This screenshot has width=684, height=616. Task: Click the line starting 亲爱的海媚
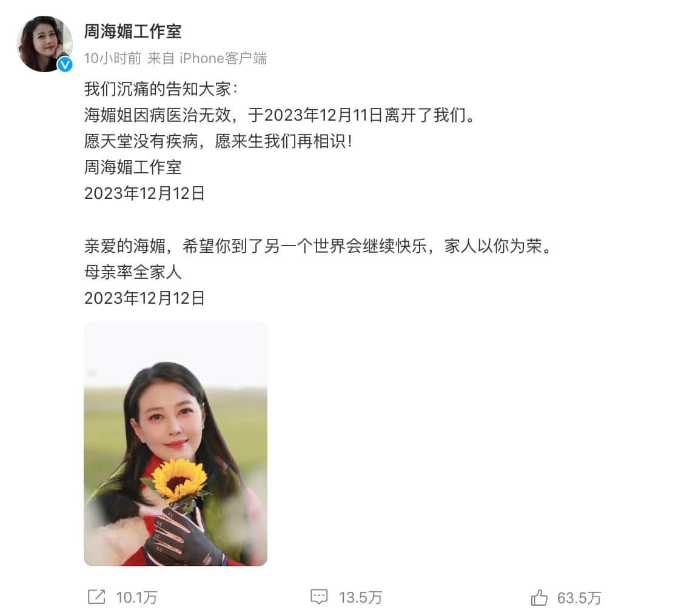pos(319,246)
